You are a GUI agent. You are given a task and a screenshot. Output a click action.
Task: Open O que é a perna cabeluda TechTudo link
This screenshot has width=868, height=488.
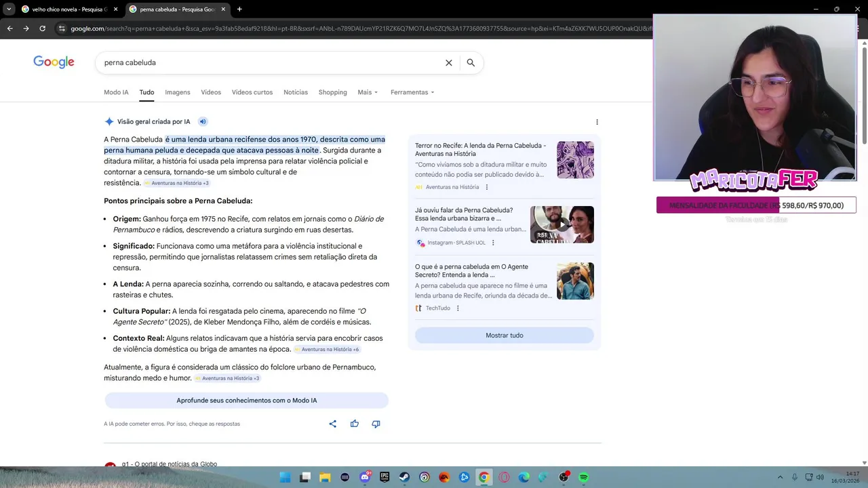[471, 270]
